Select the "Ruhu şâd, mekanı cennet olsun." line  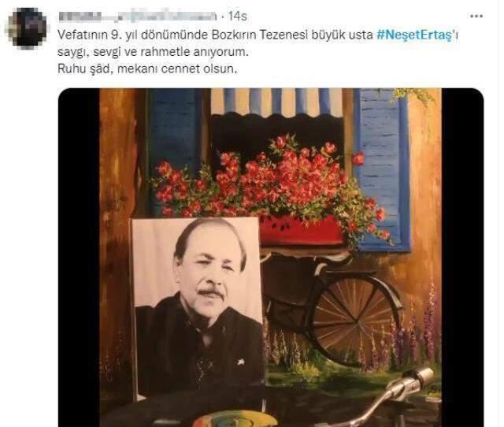point(147,69)
